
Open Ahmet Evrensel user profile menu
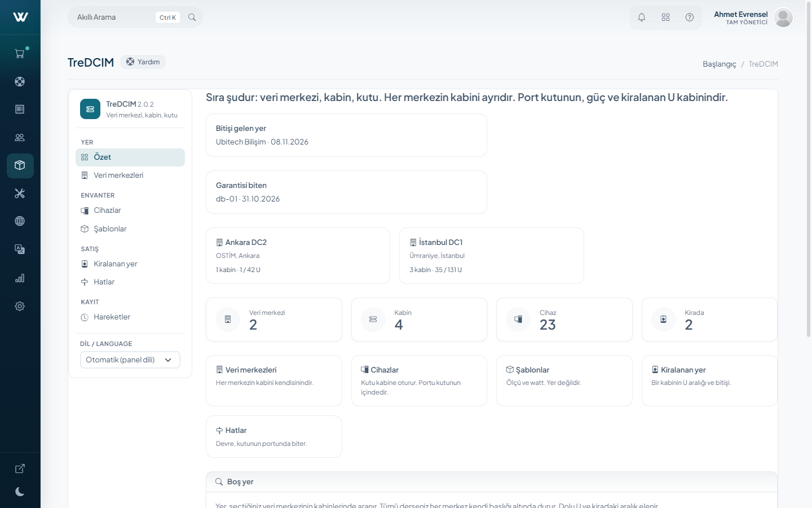point(753,17)
